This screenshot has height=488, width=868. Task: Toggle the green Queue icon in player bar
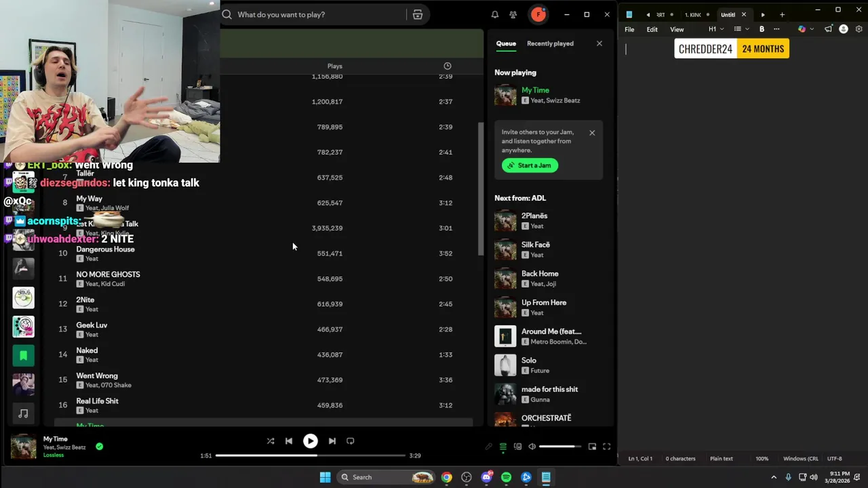tap(503, 447)
